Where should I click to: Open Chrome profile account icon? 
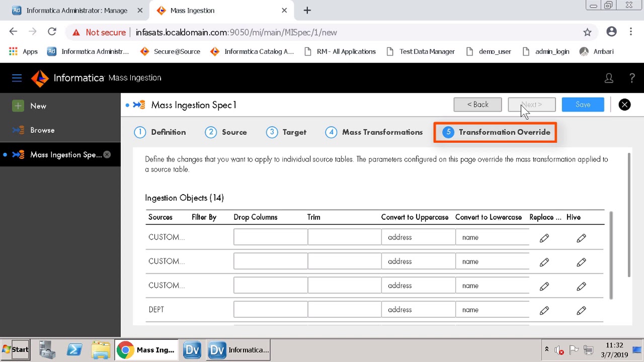[x=611, y=32]
